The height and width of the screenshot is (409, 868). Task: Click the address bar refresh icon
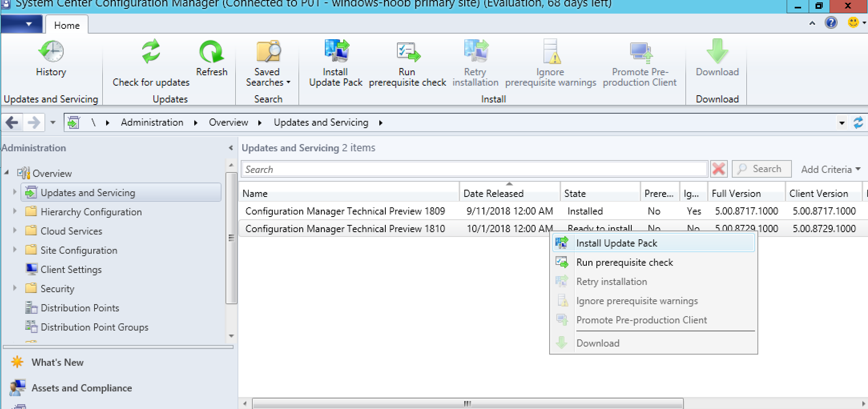[858, 122]
